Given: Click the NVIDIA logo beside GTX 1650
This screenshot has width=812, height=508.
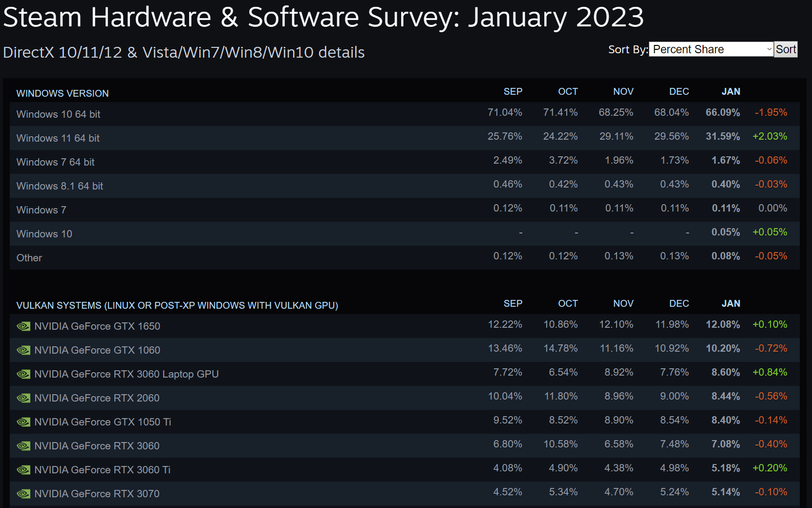Looking at the screenshot, I should (23, 326).
